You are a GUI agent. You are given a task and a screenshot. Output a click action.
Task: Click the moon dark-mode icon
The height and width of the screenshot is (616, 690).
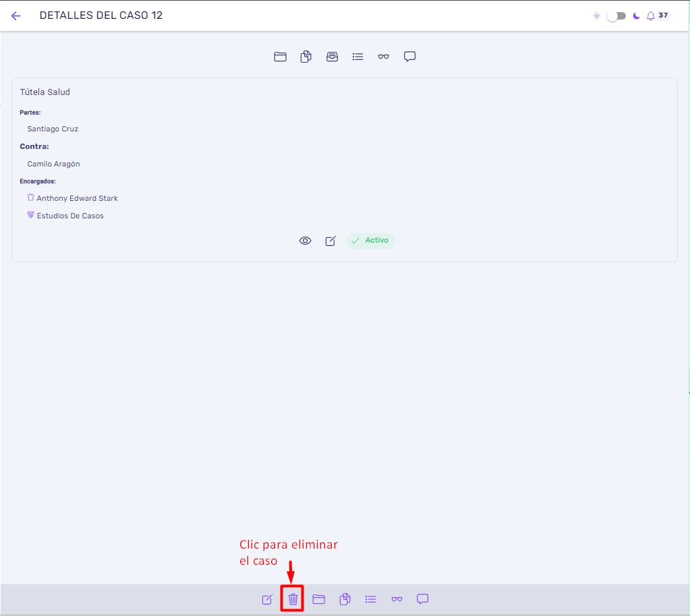636,16
